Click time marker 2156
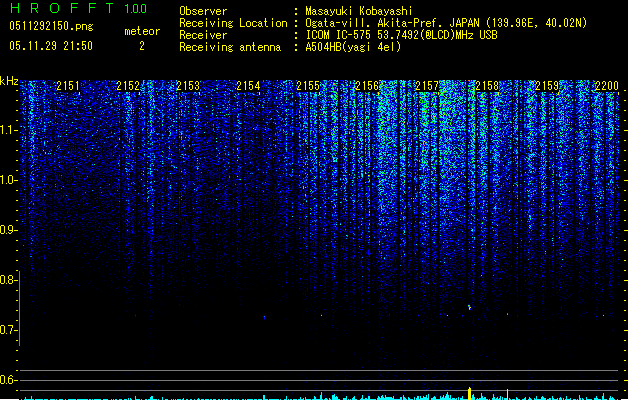This screenshot has width=629, height=400. coord(367,86)
